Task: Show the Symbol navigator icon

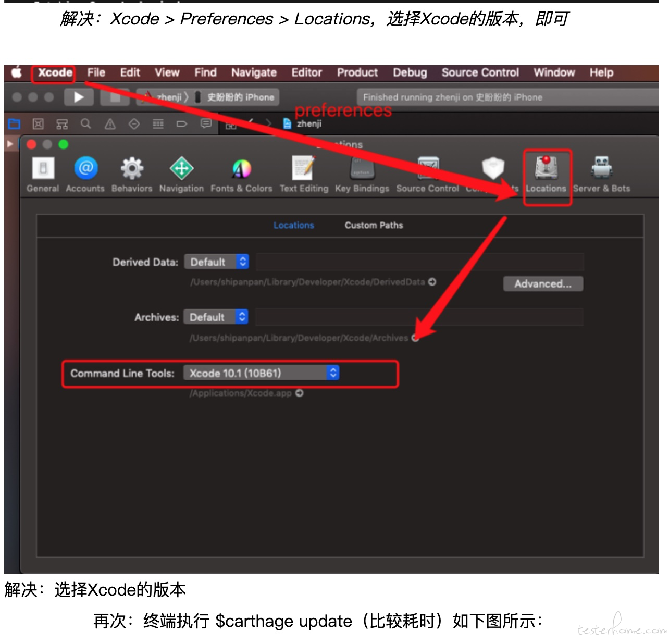Action: [62, 124]
